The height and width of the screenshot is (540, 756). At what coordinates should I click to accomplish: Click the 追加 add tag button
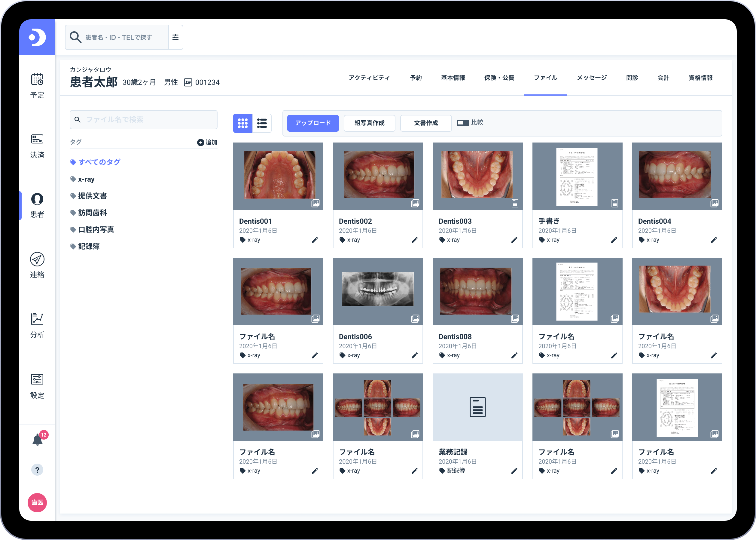tap(207, 142)
